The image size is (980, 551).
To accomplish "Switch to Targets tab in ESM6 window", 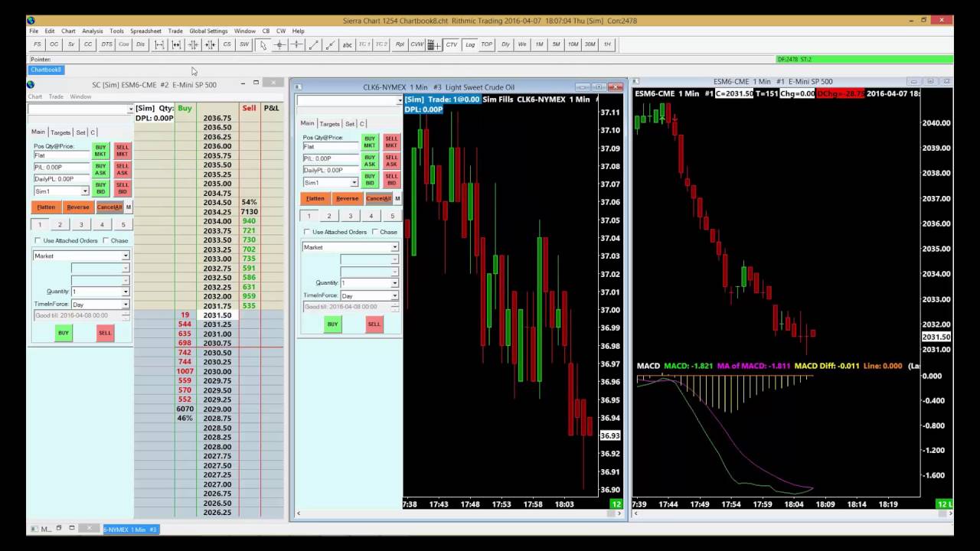I will pos(60,132).
